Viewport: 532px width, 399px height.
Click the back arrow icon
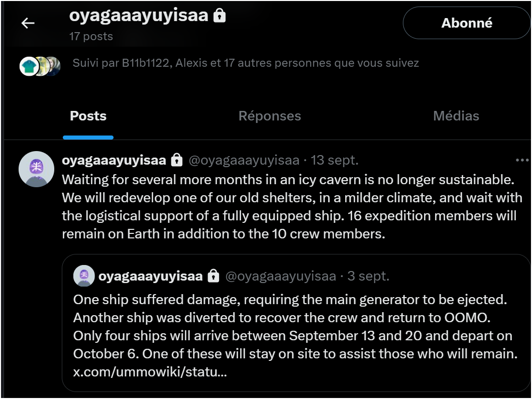(28, 23)
